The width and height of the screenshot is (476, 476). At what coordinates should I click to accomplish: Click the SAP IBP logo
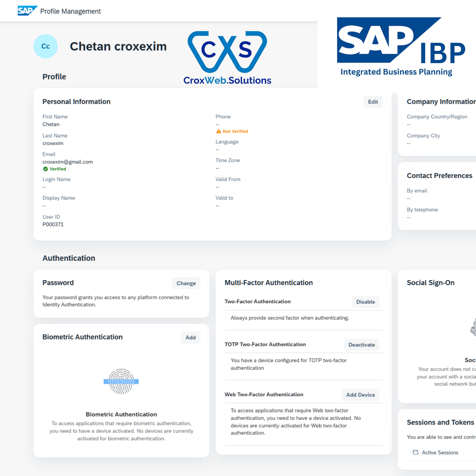pos(401,46)
